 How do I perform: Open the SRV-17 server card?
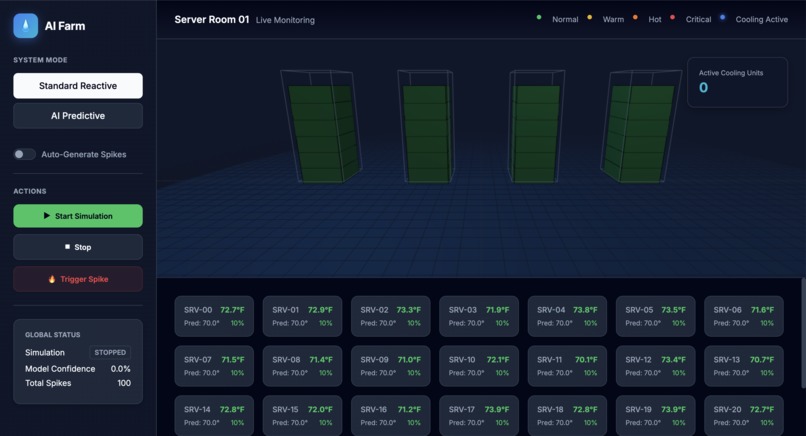[479, 415]
